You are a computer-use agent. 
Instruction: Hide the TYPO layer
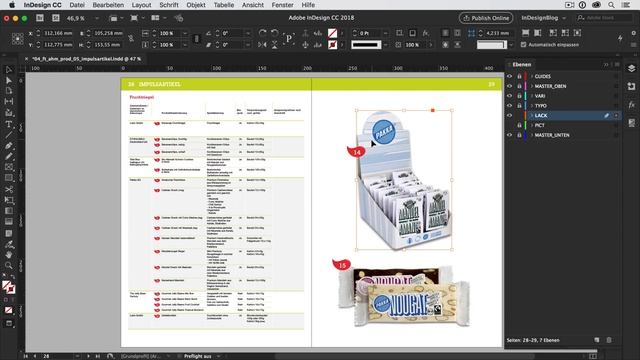tap(509, 106)
